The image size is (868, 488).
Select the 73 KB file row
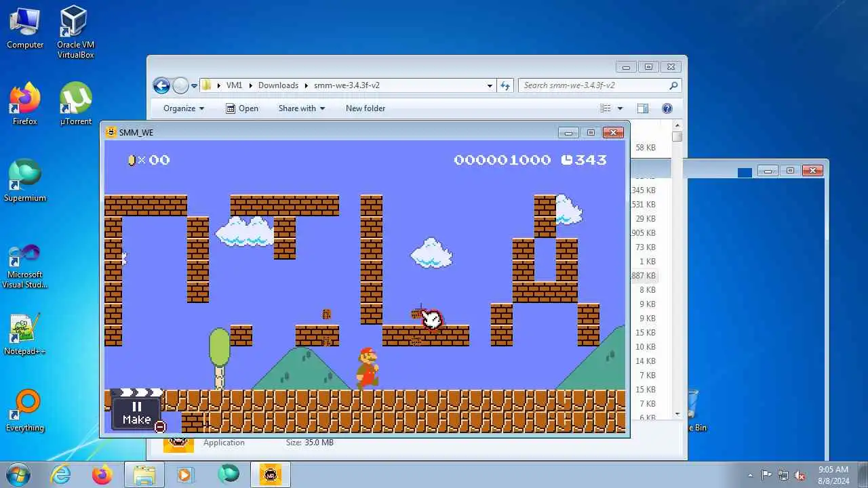[644, 247]
